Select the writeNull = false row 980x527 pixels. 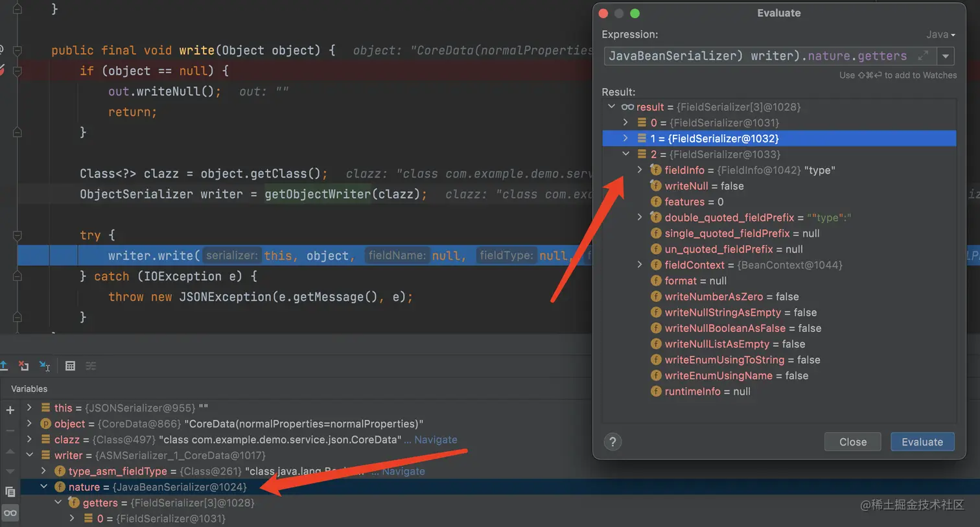(779, 186)
